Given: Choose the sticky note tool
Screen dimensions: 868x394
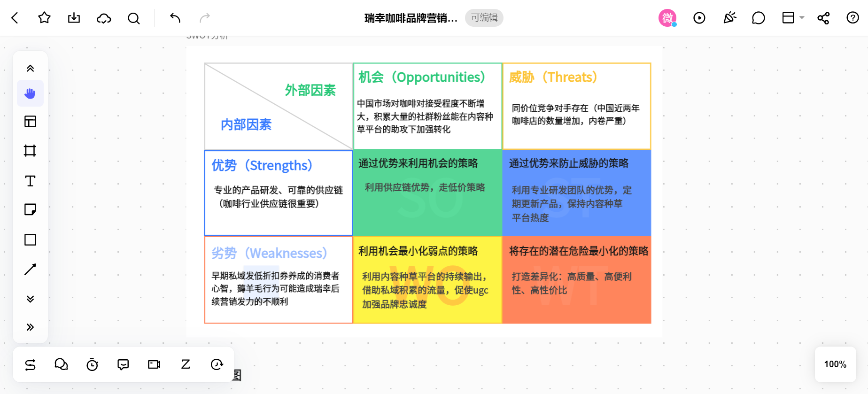Looking at the screenshot, I should coord(30,209).
